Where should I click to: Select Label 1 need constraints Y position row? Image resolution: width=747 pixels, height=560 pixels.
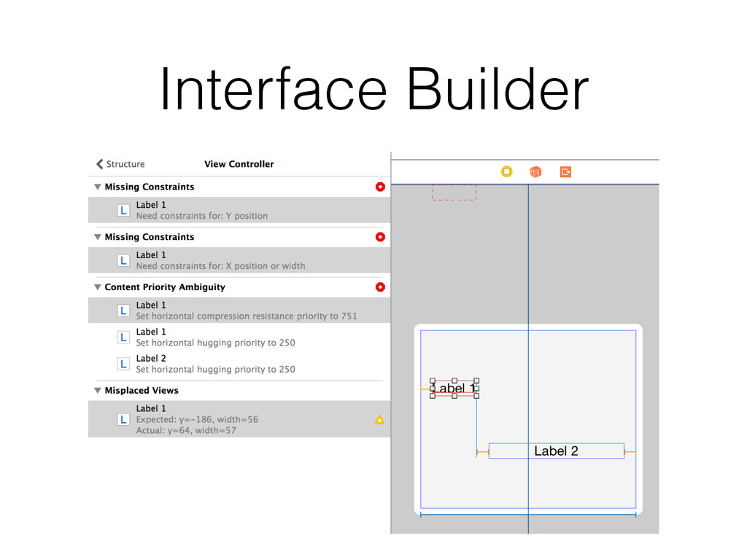[x=239, y=210]
